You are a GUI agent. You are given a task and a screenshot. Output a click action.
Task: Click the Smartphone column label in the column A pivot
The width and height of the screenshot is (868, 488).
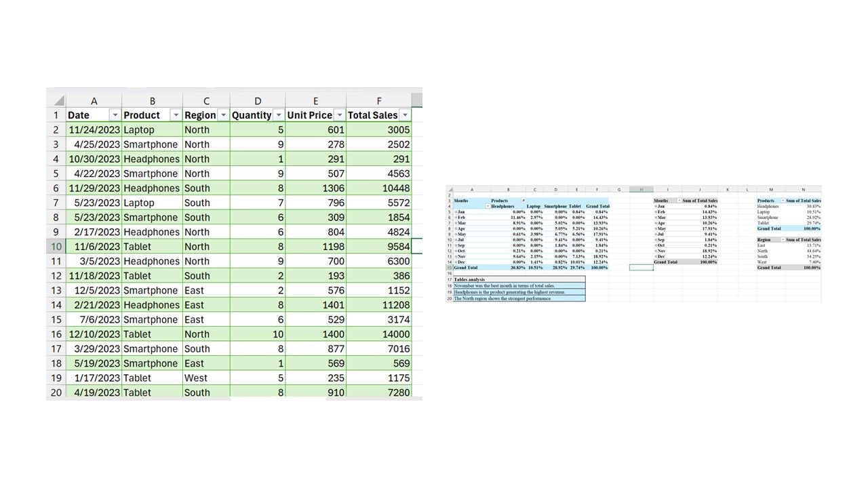555,206
